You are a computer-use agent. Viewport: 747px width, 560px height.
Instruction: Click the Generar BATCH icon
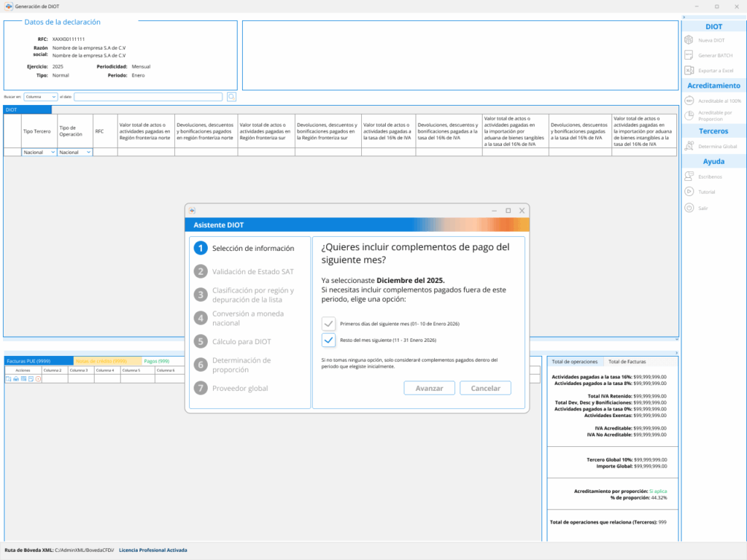click(x=689, y=55)
